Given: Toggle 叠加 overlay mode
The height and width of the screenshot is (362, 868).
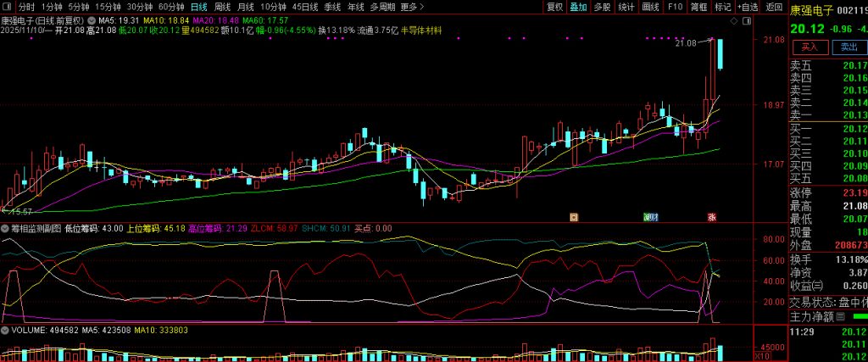Looking at the screenshot, I should click(578, 7).
